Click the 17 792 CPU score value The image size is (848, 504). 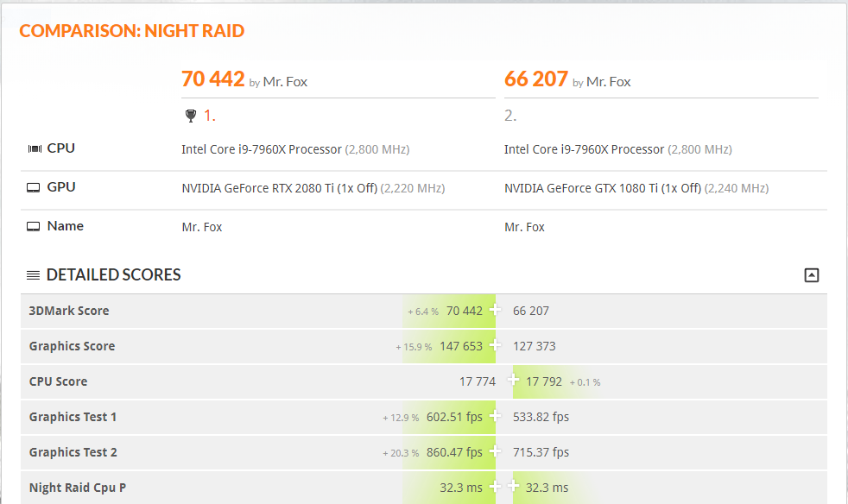click(544, 381)
